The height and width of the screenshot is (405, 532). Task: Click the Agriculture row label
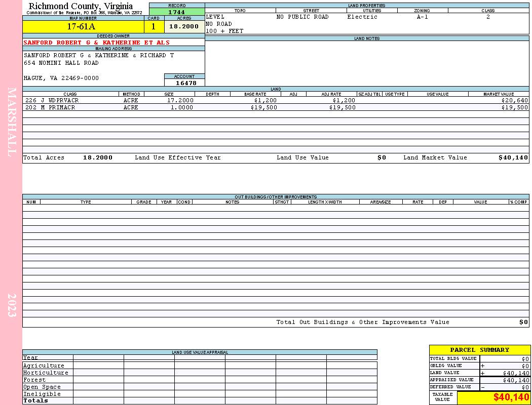pos(44,366)
